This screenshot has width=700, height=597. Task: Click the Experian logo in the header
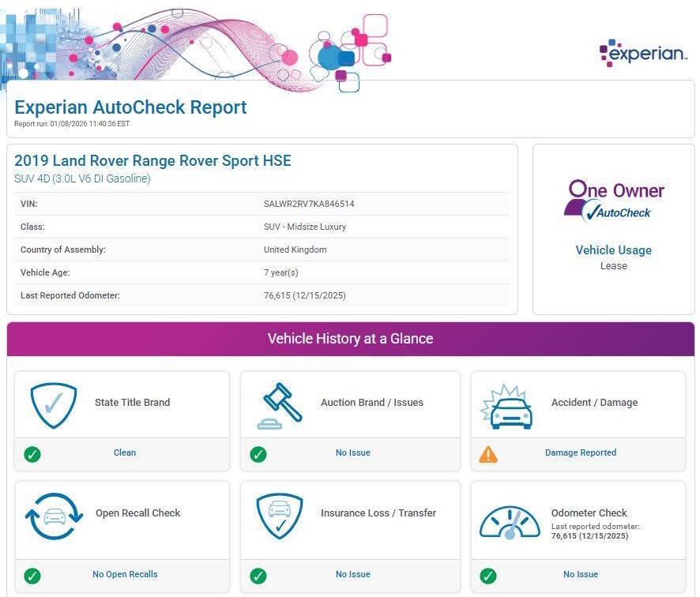click(x=642, y=53)
